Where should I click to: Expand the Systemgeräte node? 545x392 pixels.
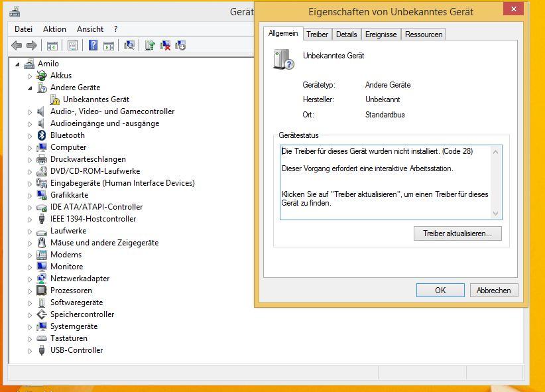click(x=30, y=327)
